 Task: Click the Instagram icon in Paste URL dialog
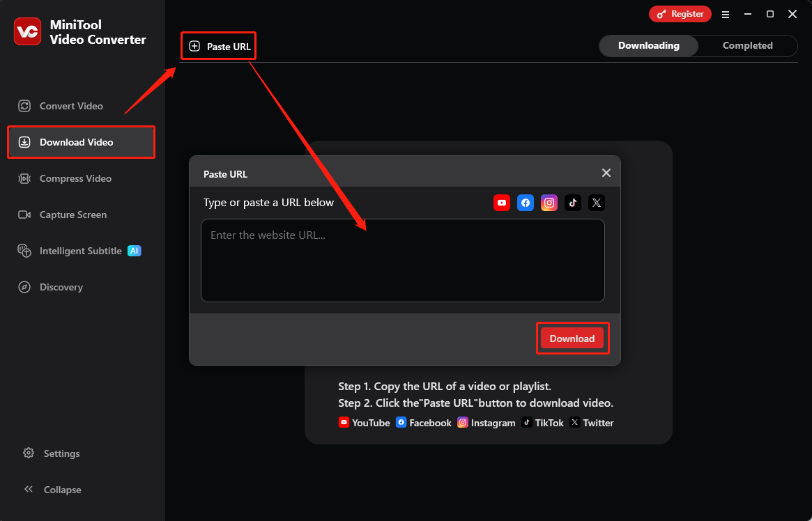point(549,203)
